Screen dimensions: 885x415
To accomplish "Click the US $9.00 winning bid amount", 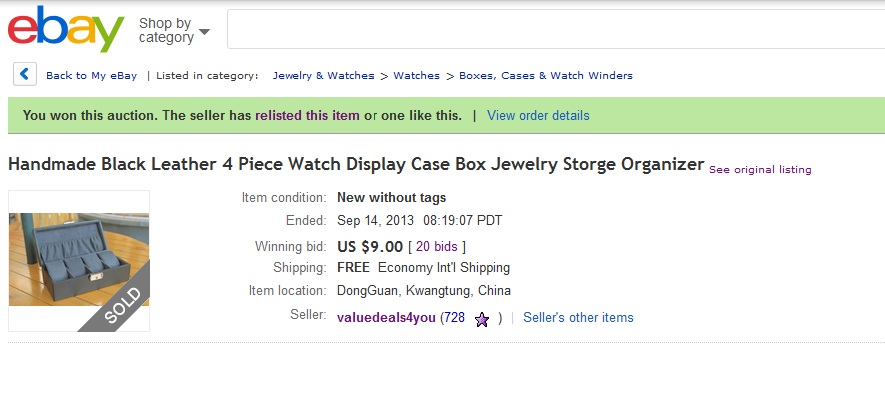I will coord(370,247).
